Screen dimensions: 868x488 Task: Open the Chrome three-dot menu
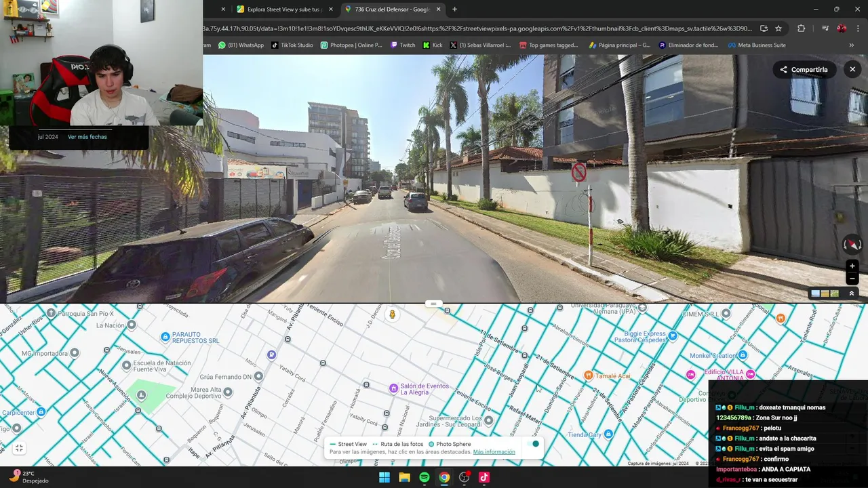click(856, 28)
